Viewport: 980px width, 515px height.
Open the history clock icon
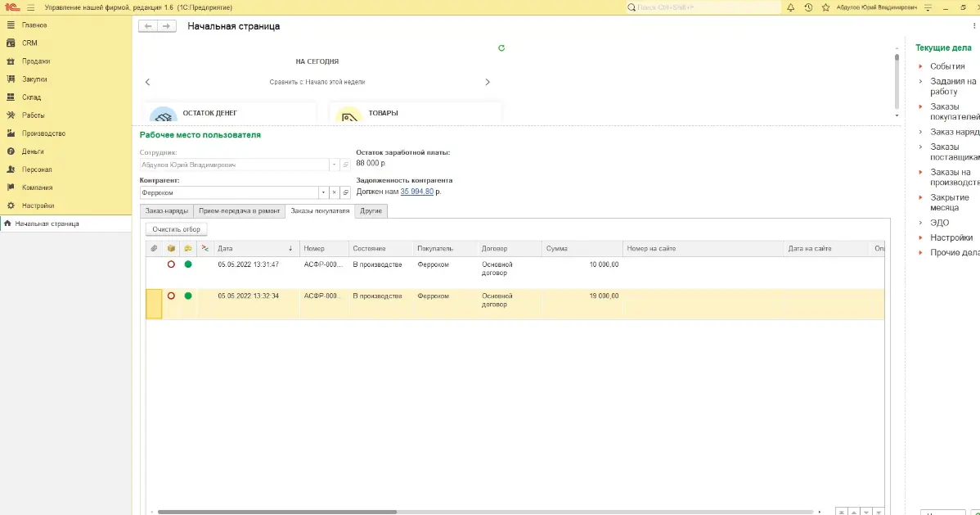tap(808, 7)
